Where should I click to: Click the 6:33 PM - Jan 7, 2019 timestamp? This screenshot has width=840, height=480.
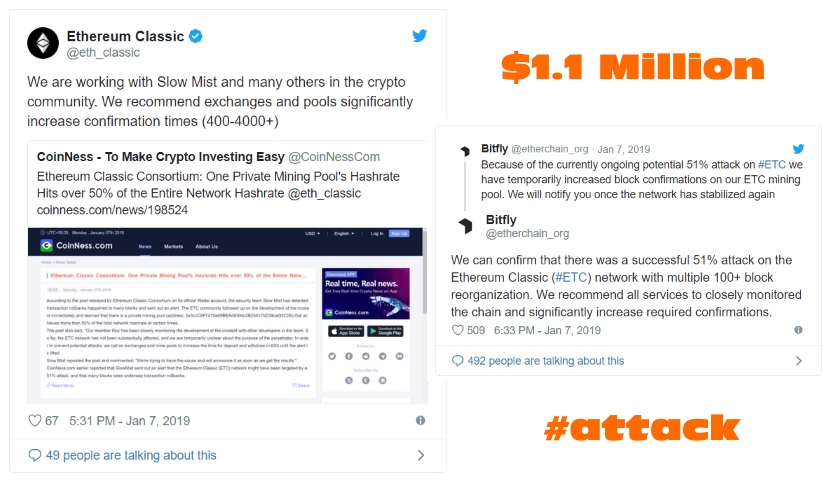[x=547, y=331]
